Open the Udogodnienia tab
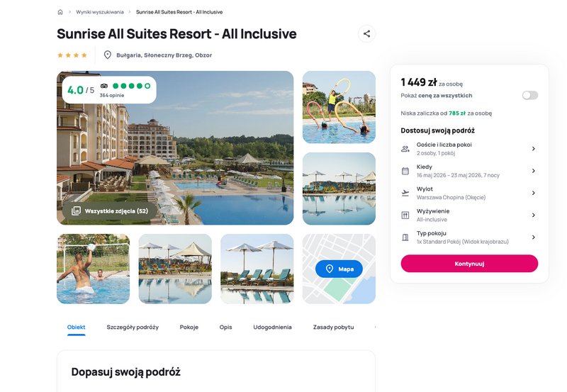The width and height of the screenshot is (567, 392). point(272,327)
